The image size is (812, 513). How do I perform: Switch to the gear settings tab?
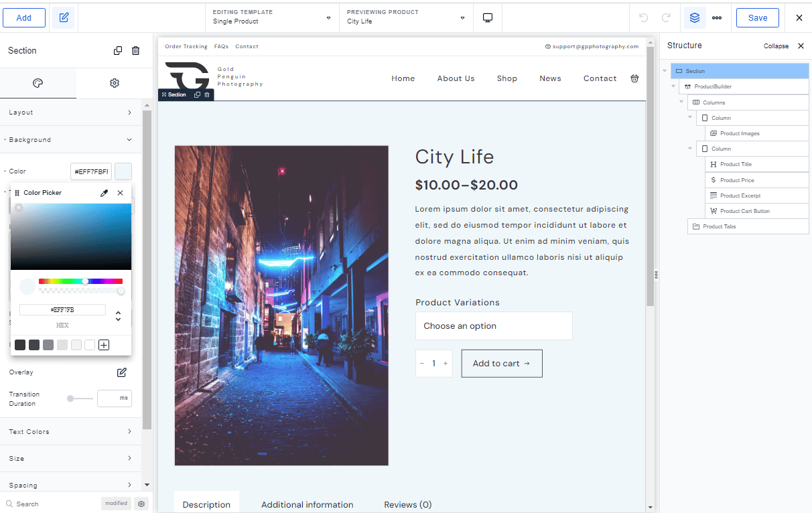click(x=115, y=83)
